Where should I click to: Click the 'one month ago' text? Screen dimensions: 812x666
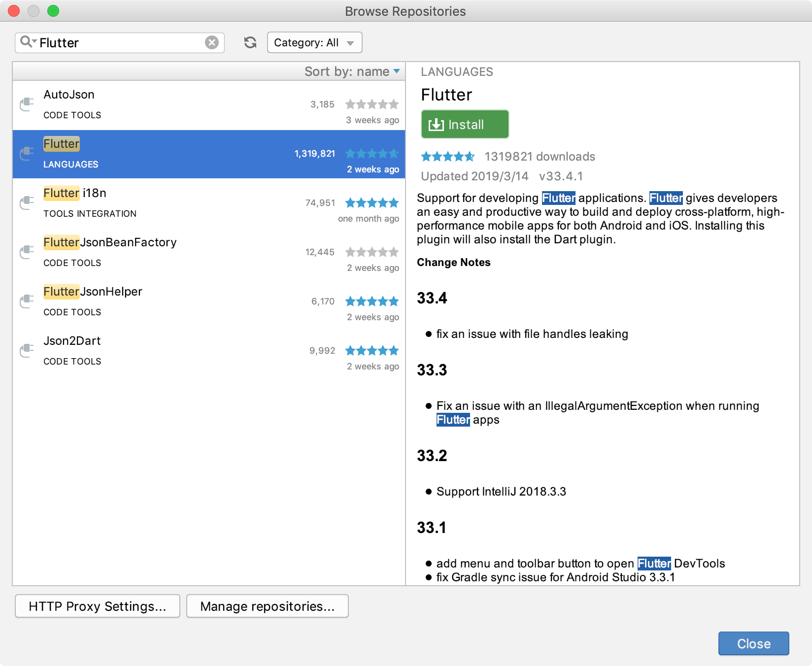point(368,219)
